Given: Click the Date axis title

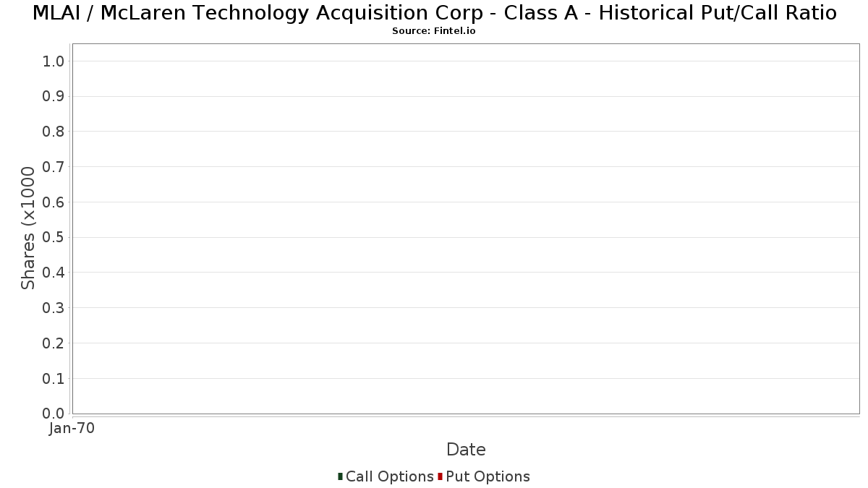Looking at the screenshot, I should tap(466, 450).
